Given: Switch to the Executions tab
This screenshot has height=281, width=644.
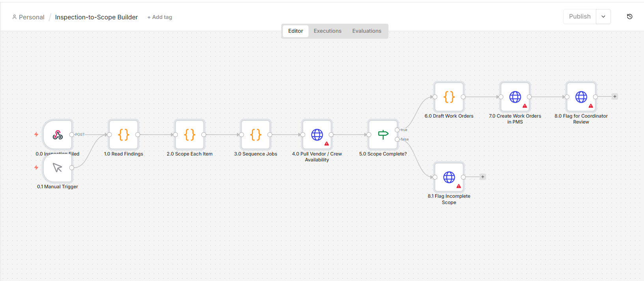Looking at the screenshot, I should (328, 31).
